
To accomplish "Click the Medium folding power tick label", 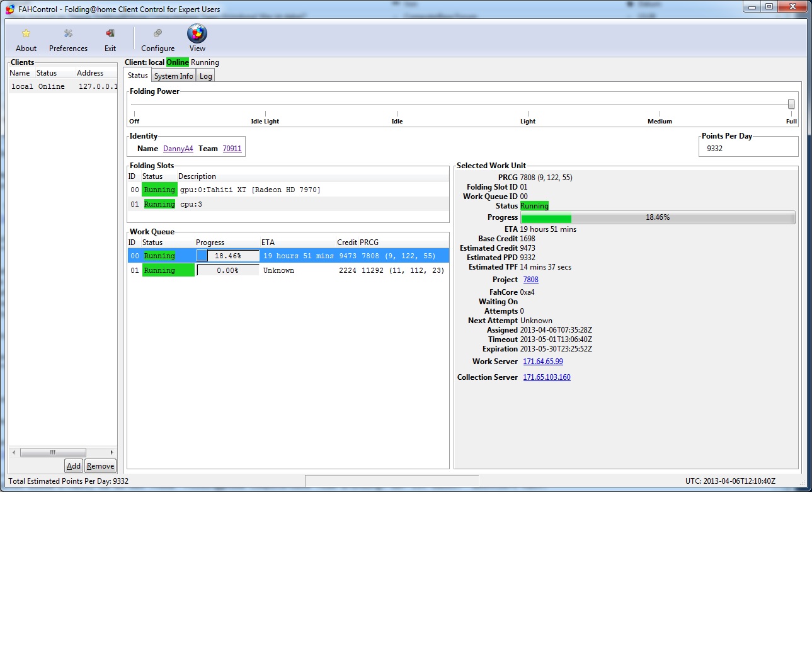I will [x=660, y=122].
